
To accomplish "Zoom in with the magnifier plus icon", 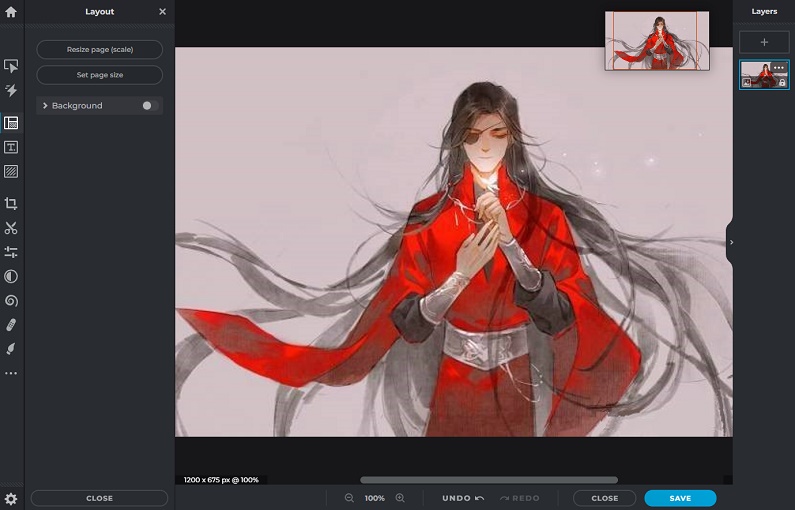I will click(400, 498).
